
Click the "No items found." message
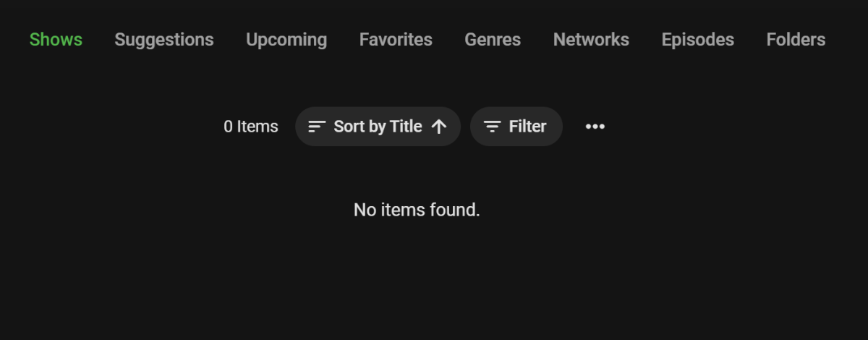(x=417, y=211)
